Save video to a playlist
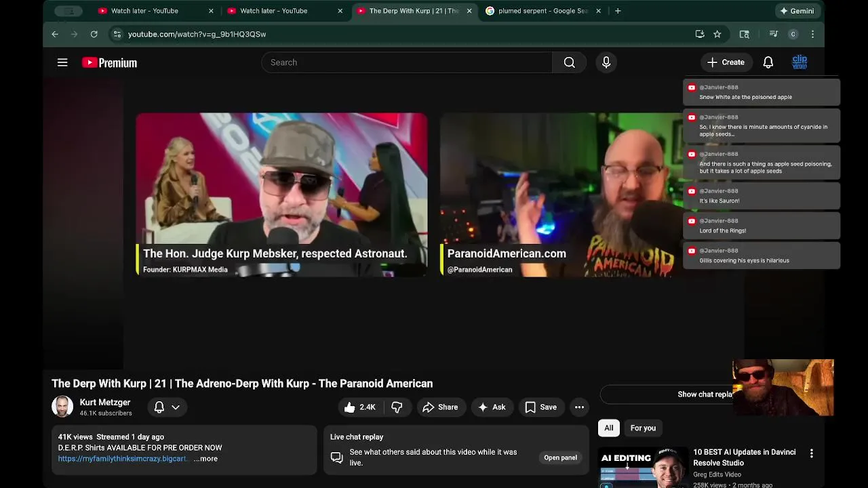 click(540, 407)
